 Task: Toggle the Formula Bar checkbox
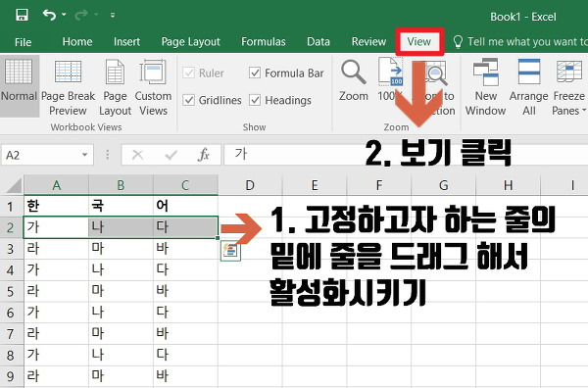[x=255, y=73]
